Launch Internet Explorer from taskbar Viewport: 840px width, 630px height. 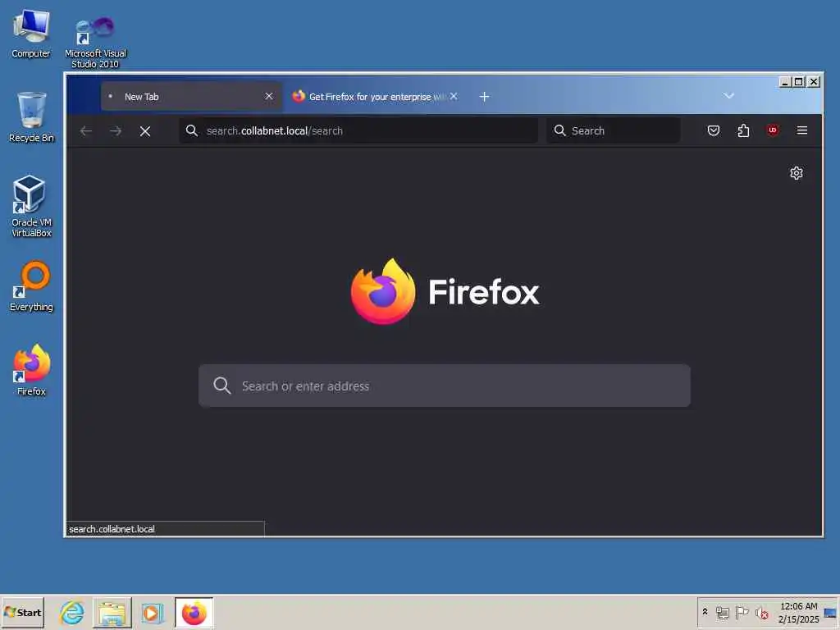pyautogui.click(x=72, y=612)
